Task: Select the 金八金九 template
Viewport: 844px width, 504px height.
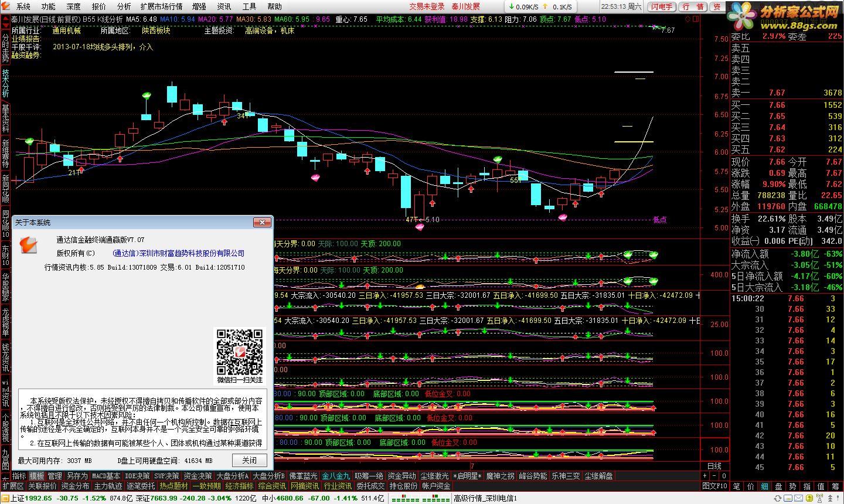Action: (x=336, y=476)
